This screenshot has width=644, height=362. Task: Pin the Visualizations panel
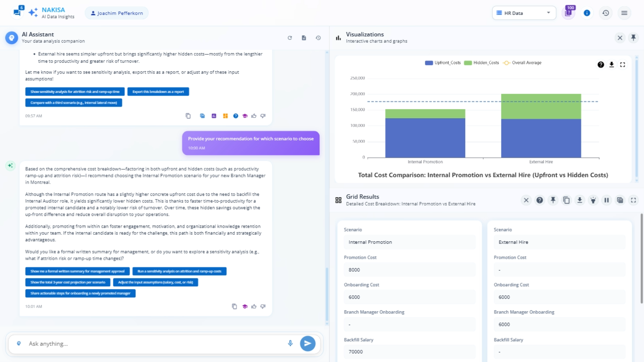633,38
